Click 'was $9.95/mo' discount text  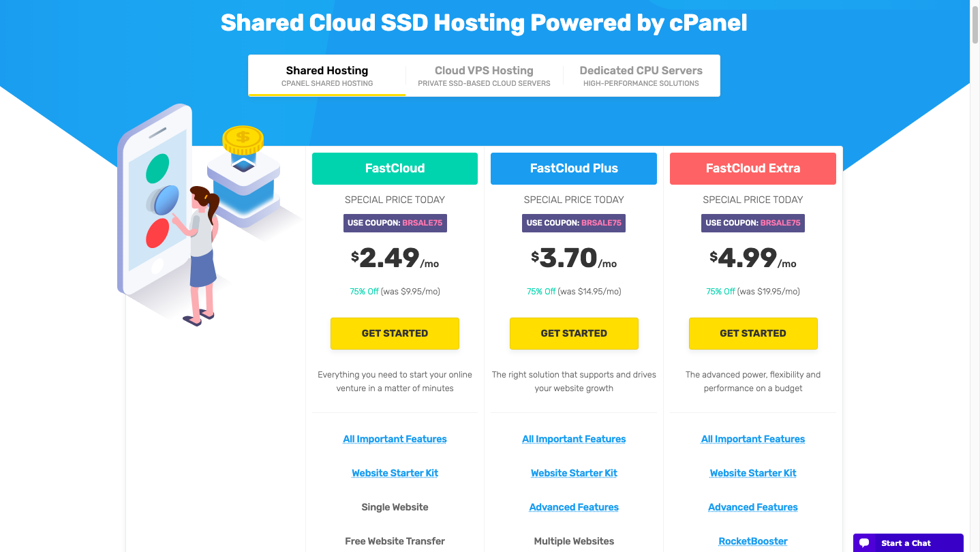click(410, 292)
